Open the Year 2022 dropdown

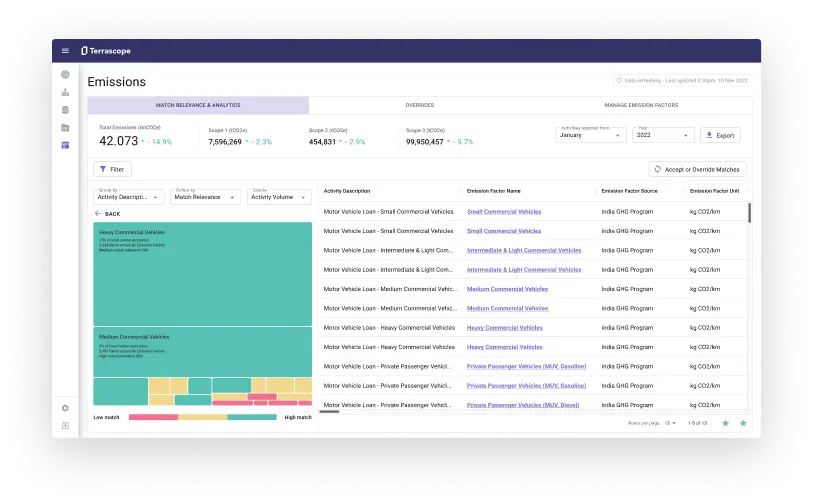click(x=663, y=135)
